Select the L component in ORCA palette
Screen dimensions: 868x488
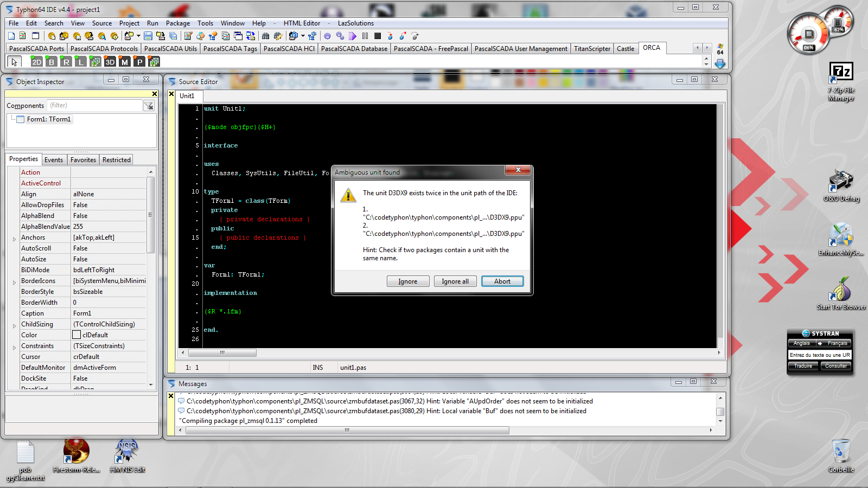click(80, 61)
